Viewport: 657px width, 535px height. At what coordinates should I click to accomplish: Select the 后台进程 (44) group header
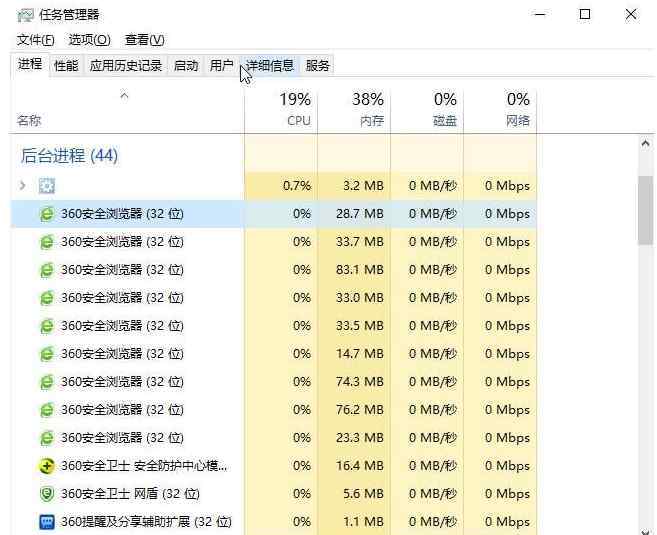[x=70, y=156]
